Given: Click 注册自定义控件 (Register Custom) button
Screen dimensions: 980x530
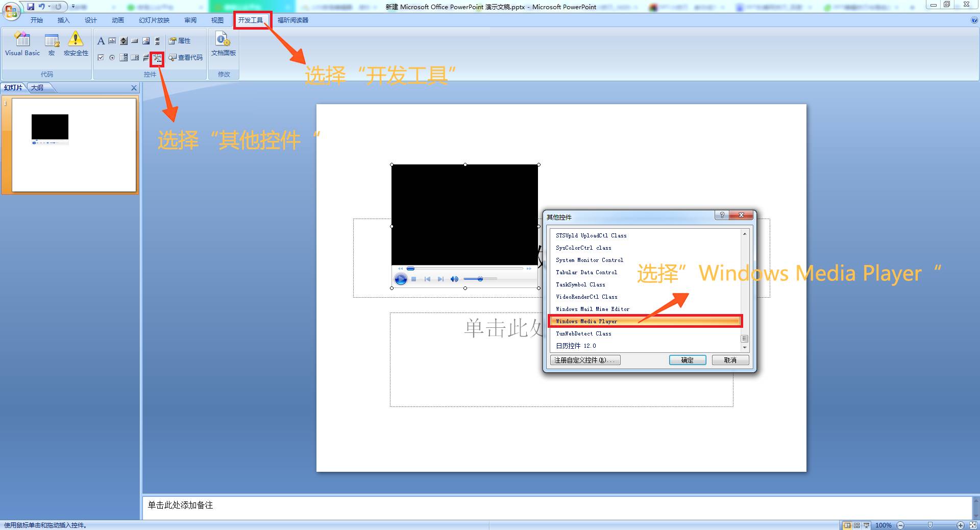Looking at the screenshot, I should pos(585,360).
